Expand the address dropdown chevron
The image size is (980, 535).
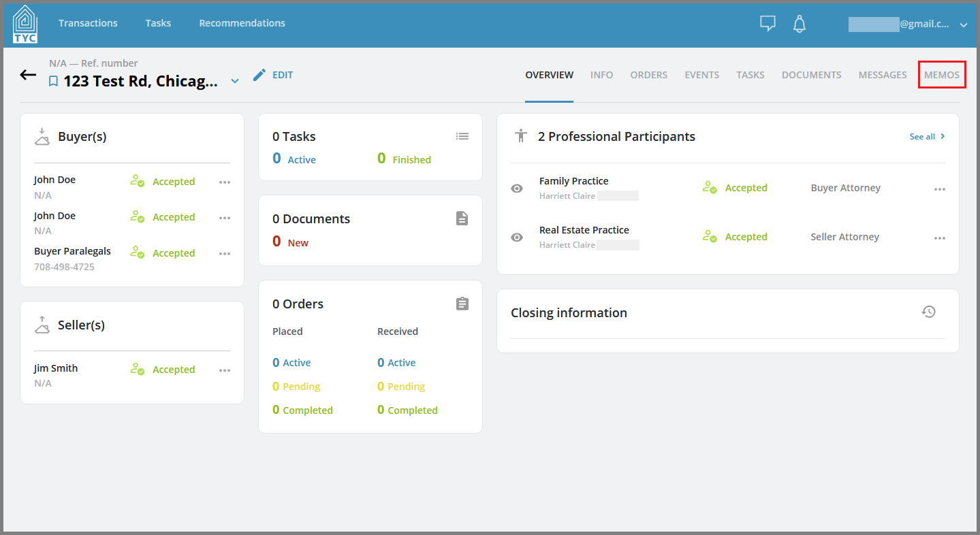point(235,80)
